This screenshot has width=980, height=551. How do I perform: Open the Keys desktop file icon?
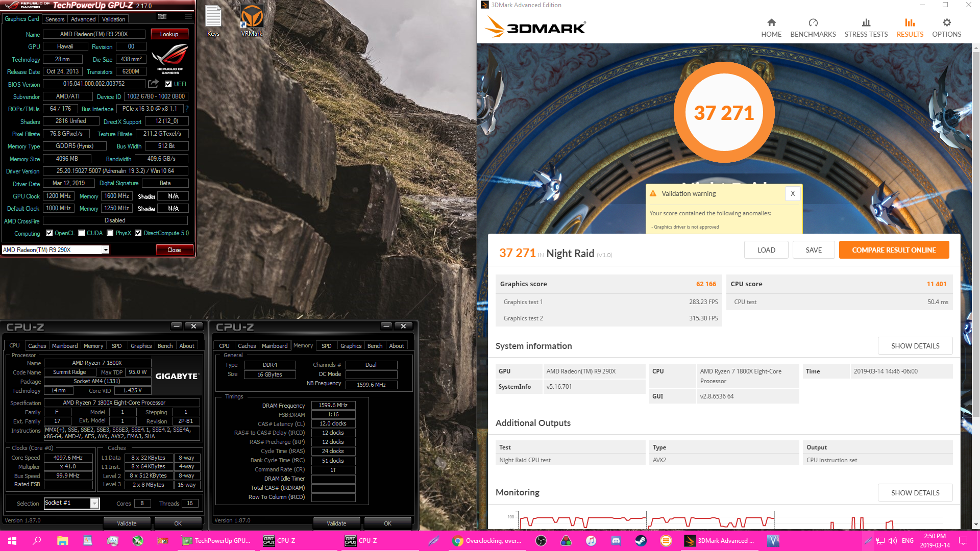coord(213,20)
